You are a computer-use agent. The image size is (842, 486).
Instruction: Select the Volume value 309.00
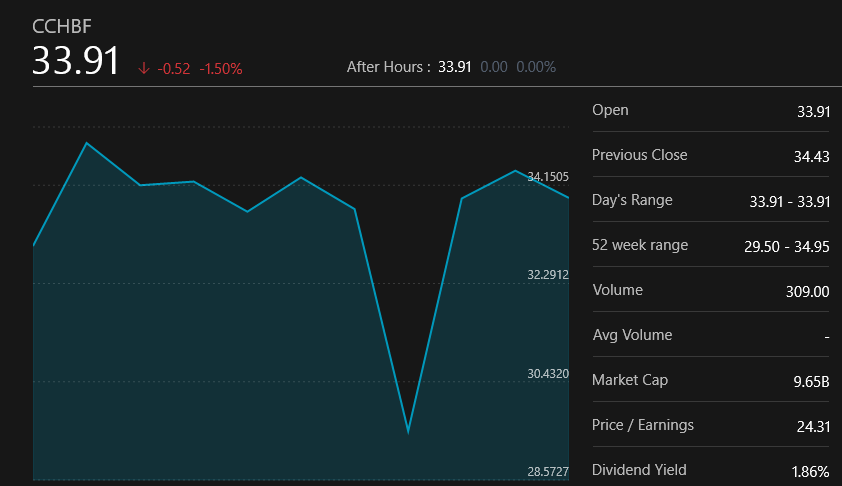808,292
